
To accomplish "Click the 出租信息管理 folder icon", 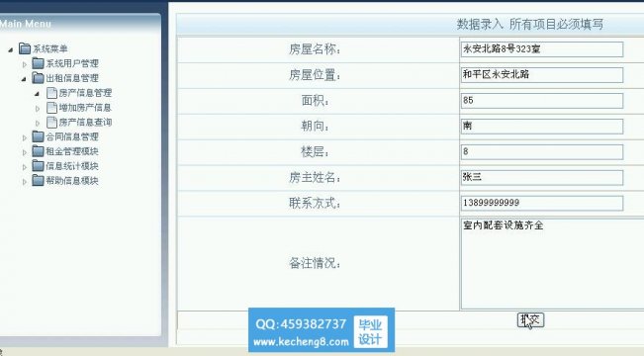I will pos(38,78).
